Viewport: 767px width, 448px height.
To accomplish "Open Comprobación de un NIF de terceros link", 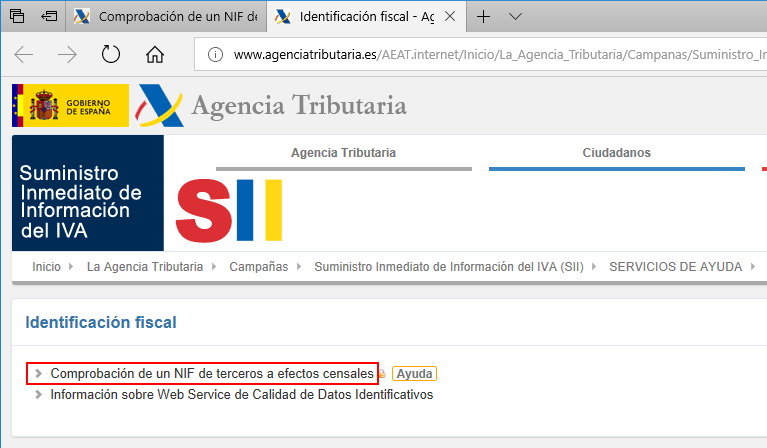I will coord(212,374).
